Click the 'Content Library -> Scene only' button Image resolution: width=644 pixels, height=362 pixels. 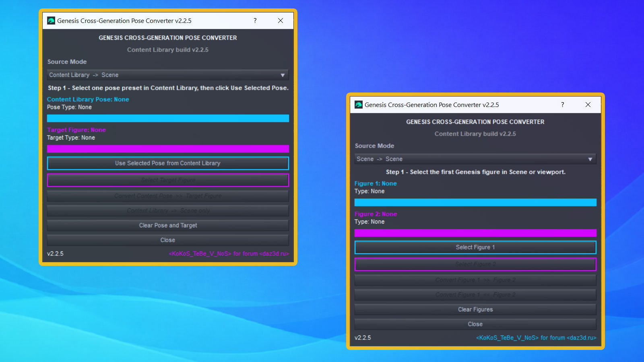click(x=168, y=211)
